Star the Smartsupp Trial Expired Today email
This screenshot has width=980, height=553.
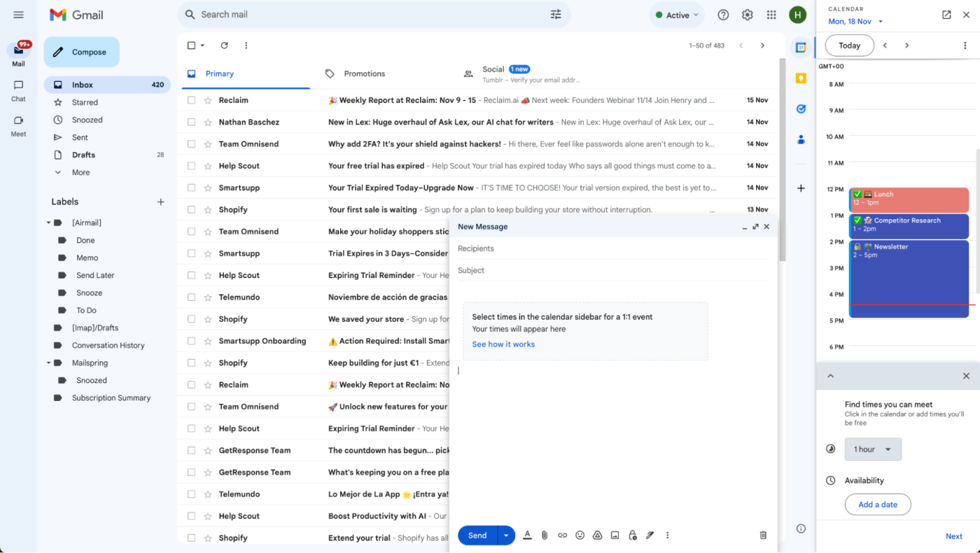pyautogui.click(x=208, y=188)
